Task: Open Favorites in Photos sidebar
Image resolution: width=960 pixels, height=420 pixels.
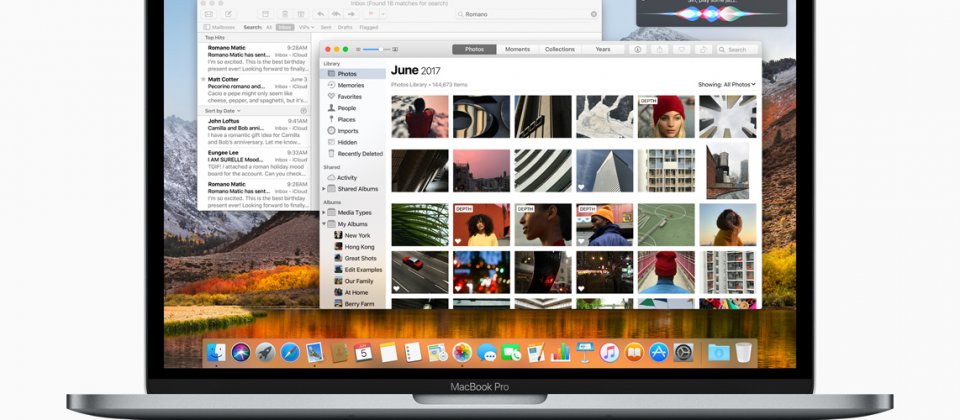Action: click(x=350, y=97)
